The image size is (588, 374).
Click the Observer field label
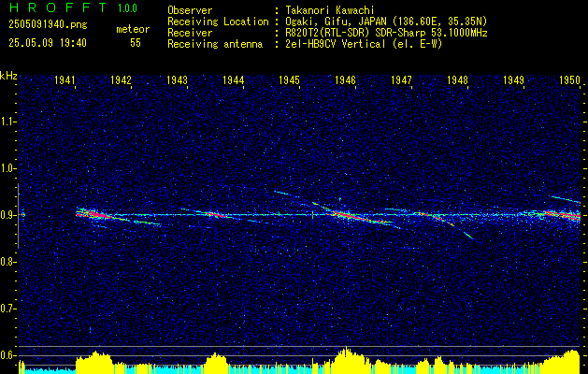coord(190,10)
